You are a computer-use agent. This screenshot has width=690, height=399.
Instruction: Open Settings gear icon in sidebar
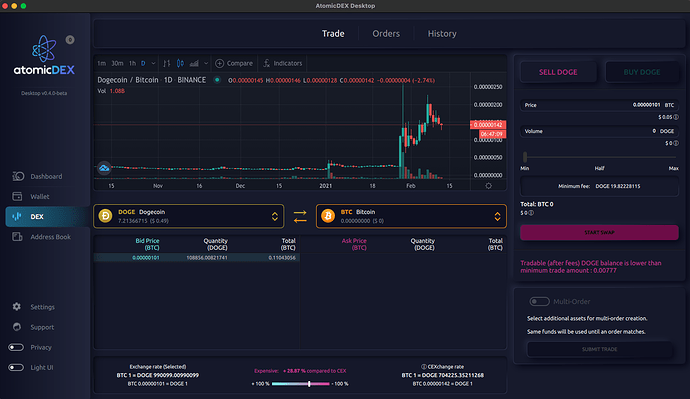tap(17, 307)
